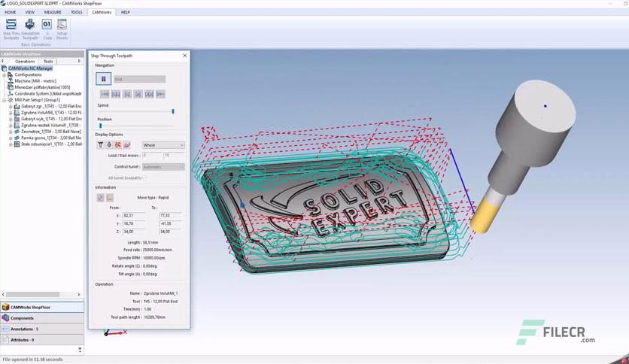This screenshot has width=629, height=364.
Task: Select Mill Part Setup1 [Group1] node
Action: click(x=38, y=100)
